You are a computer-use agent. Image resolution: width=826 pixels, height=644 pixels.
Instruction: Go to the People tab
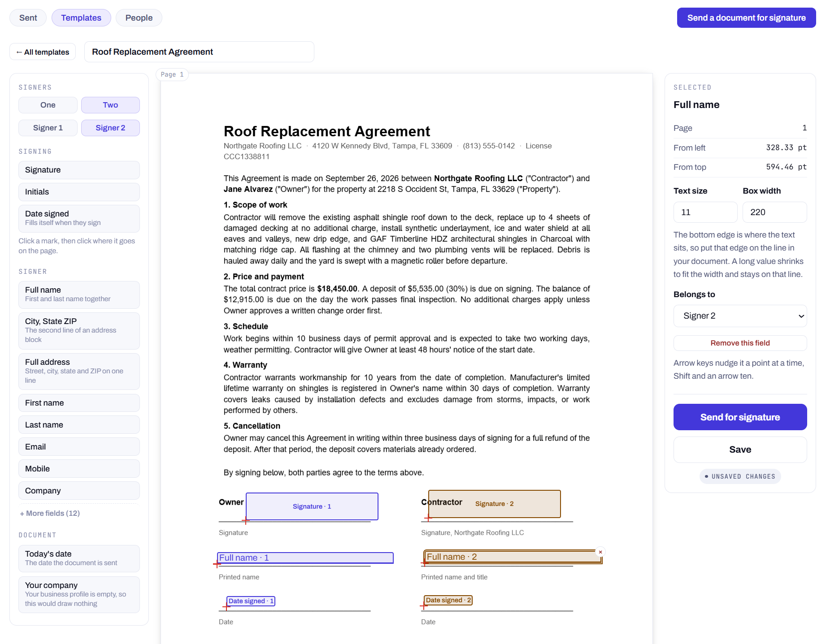[x=139, y=18]
